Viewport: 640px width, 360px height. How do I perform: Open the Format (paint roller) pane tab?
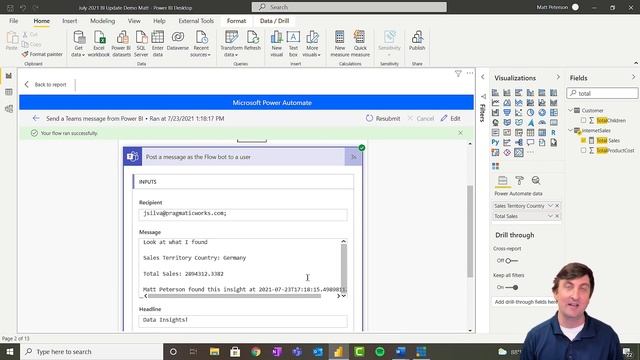click(519, 180)
